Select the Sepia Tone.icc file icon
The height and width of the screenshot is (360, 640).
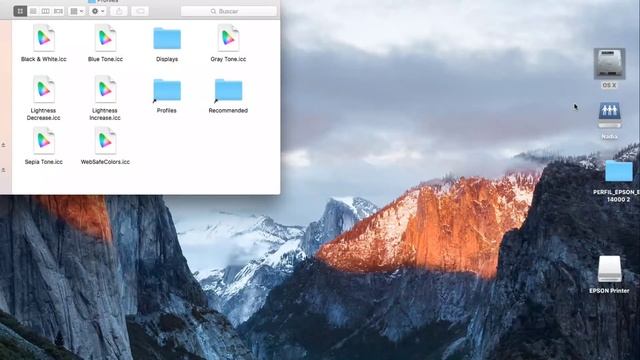click(44, 140)
